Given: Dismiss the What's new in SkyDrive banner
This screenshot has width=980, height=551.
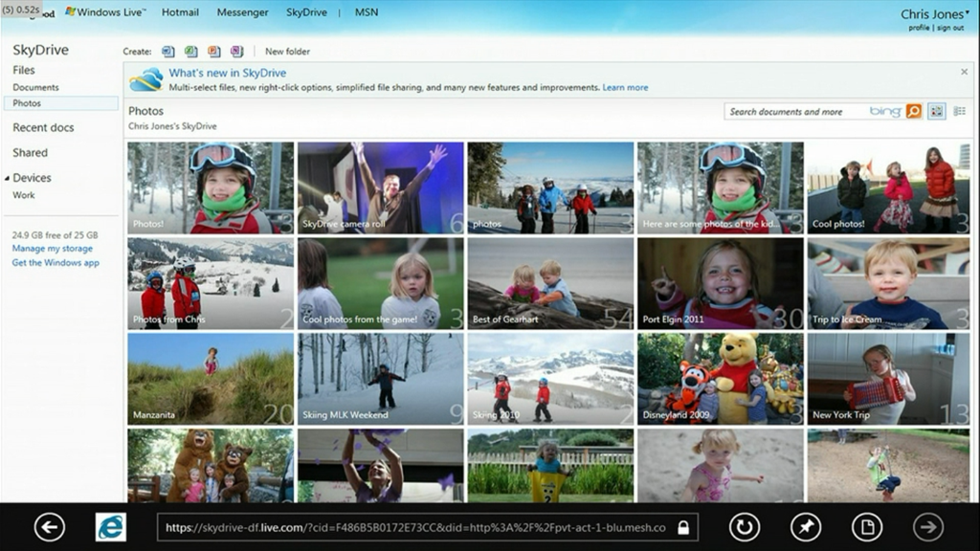Looking at the screenshot, I should point(964,72).
